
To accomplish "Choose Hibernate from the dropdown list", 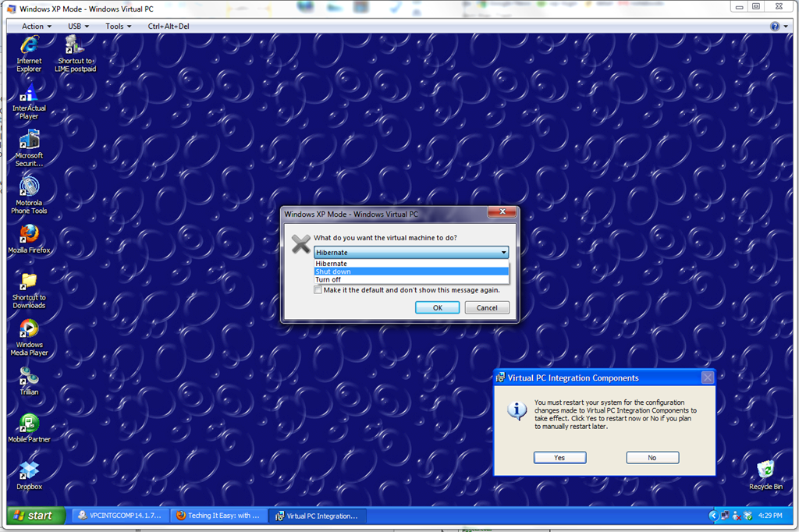I will click(x=411, y=264).
